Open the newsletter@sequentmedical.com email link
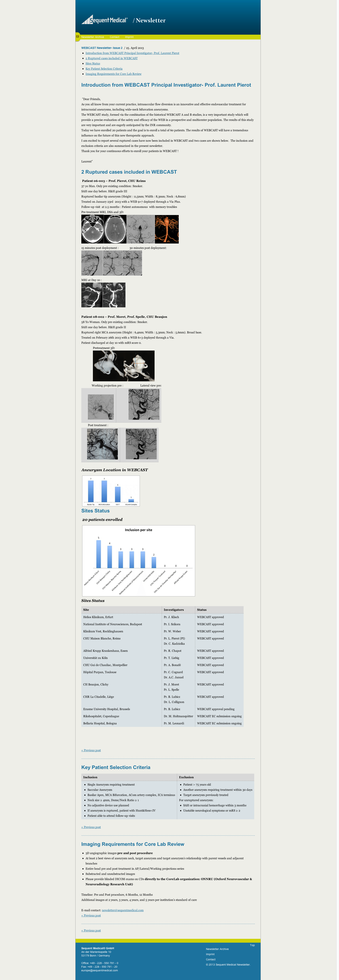This screenshot has width=339, height=980. (x=123, y=910)
